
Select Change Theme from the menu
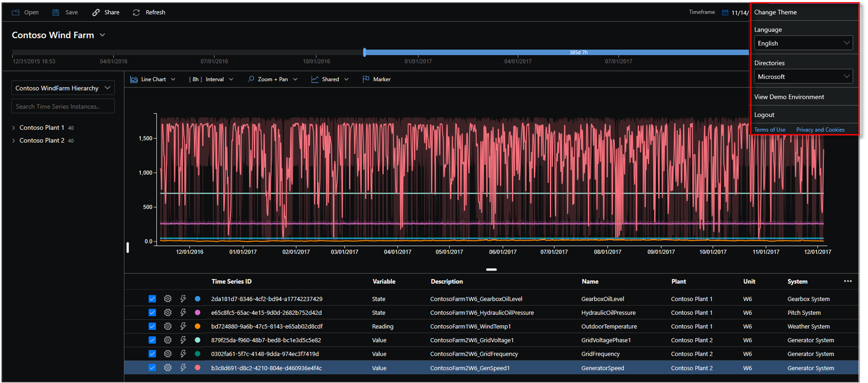click(775, 12)
